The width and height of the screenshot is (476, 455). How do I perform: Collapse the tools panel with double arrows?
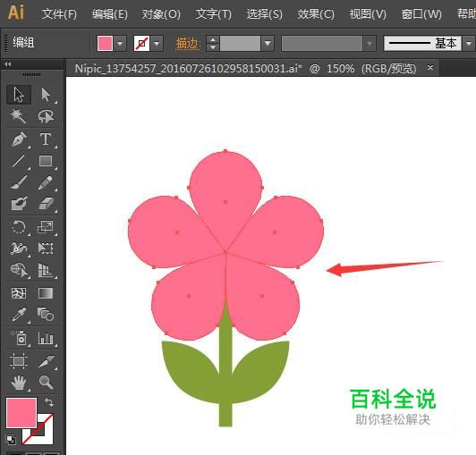click(8, 64)
